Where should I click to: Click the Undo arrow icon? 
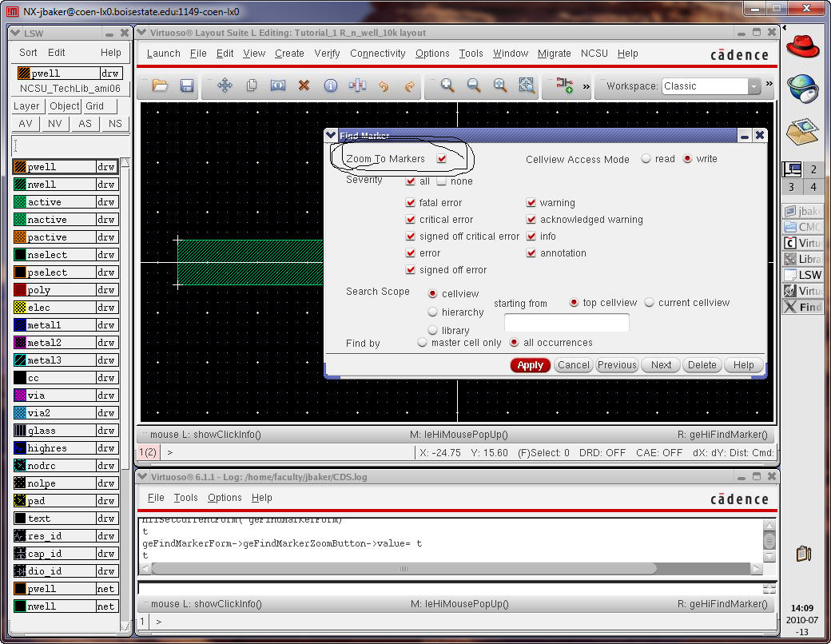click(x=384, y=85)
